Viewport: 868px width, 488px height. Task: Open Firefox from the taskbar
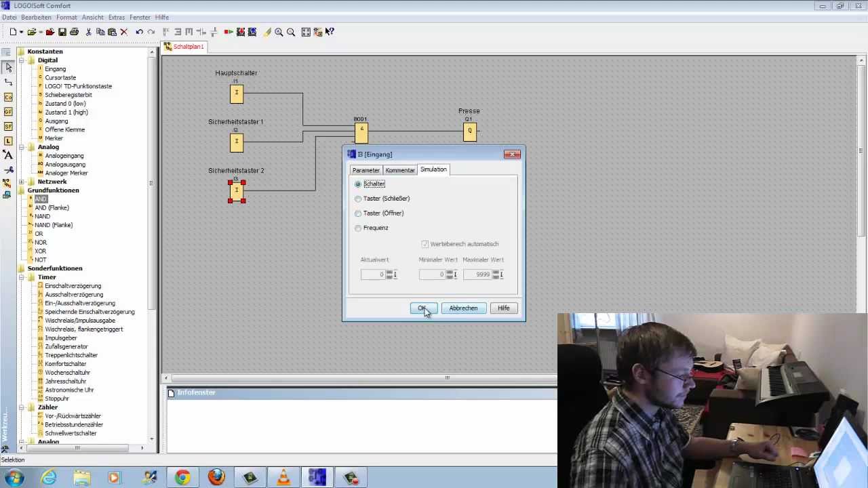(x=216, y=478)
